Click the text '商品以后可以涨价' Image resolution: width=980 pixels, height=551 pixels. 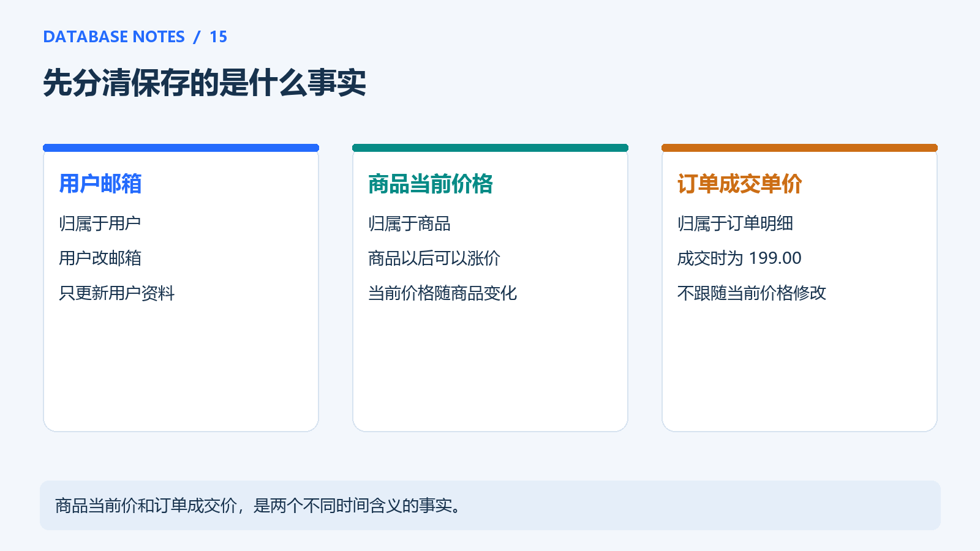click(434, 258)
